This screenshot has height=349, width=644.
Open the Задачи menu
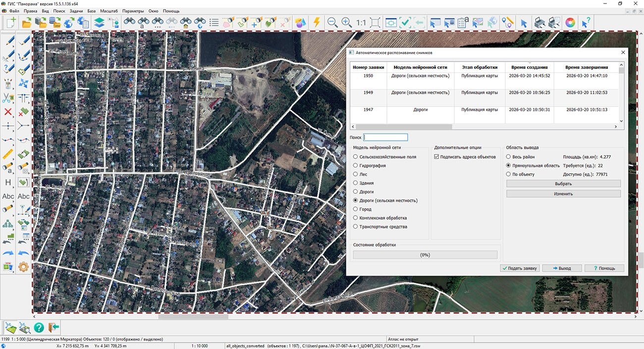tap(76, 11)
